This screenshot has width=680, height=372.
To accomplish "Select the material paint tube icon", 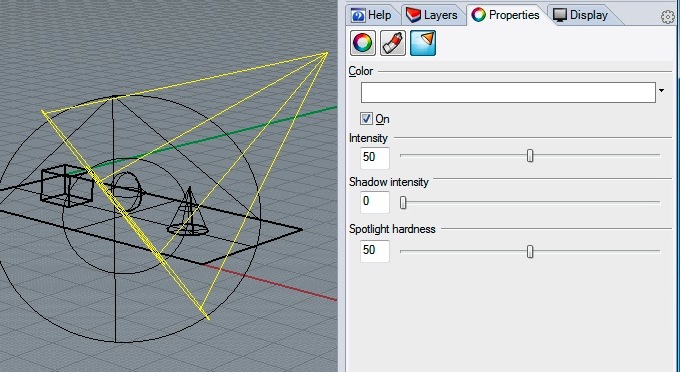I will 392,42.
